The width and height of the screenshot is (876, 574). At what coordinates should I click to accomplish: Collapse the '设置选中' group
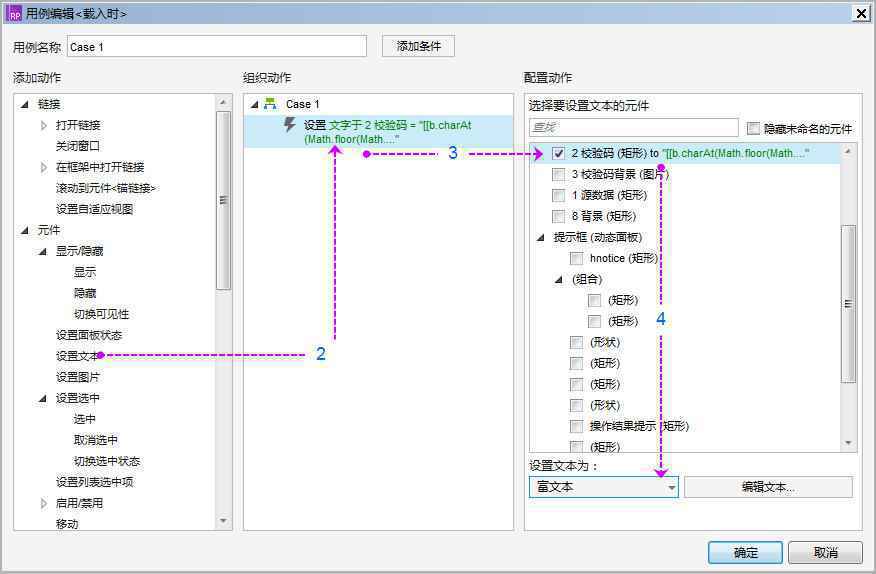click(x=42, y=398)
